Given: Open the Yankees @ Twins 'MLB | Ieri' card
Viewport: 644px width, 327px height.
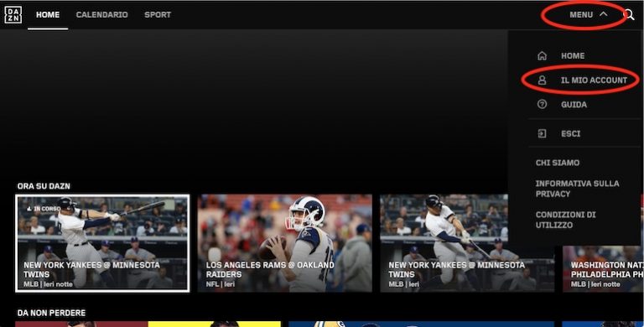Looking at the screenshot, I should pyautogui.click(x=467, y=243).
